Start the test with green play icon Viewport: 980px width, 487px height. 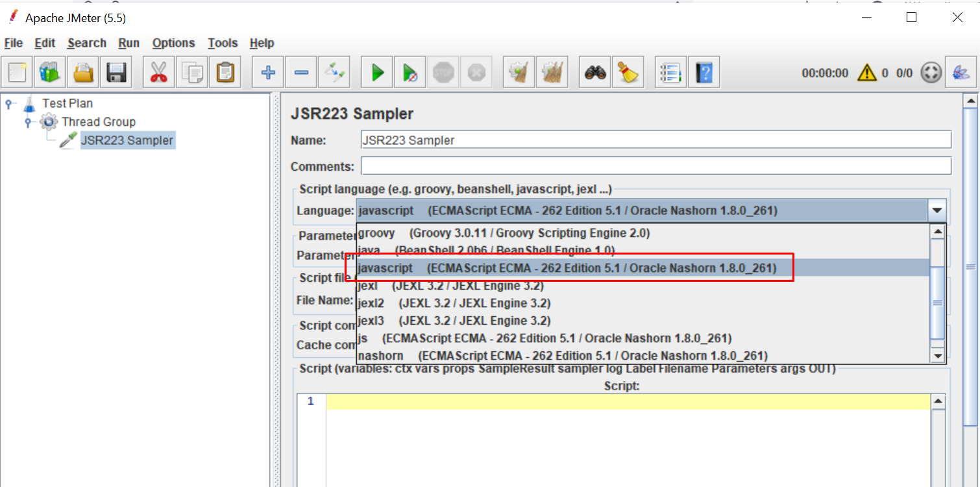(x=378, y=71)
